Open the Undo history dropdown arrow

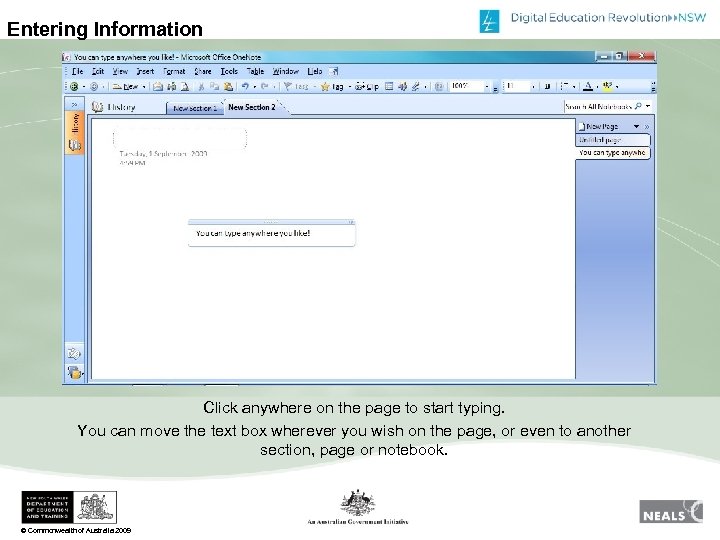tap(254, 86)
